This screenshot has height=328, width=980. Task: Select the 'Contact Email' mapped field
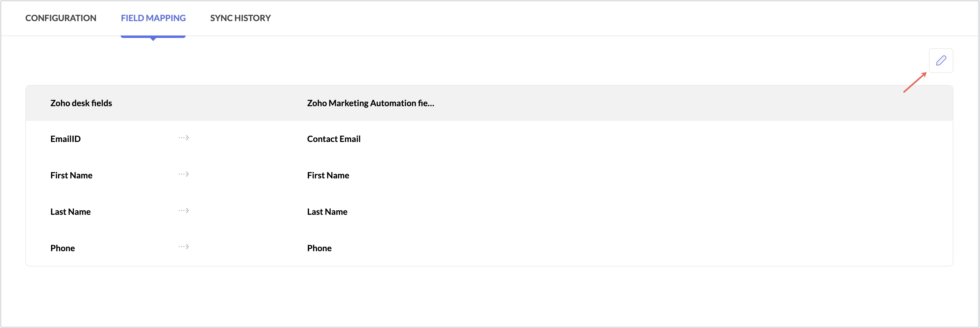(333, 139)
